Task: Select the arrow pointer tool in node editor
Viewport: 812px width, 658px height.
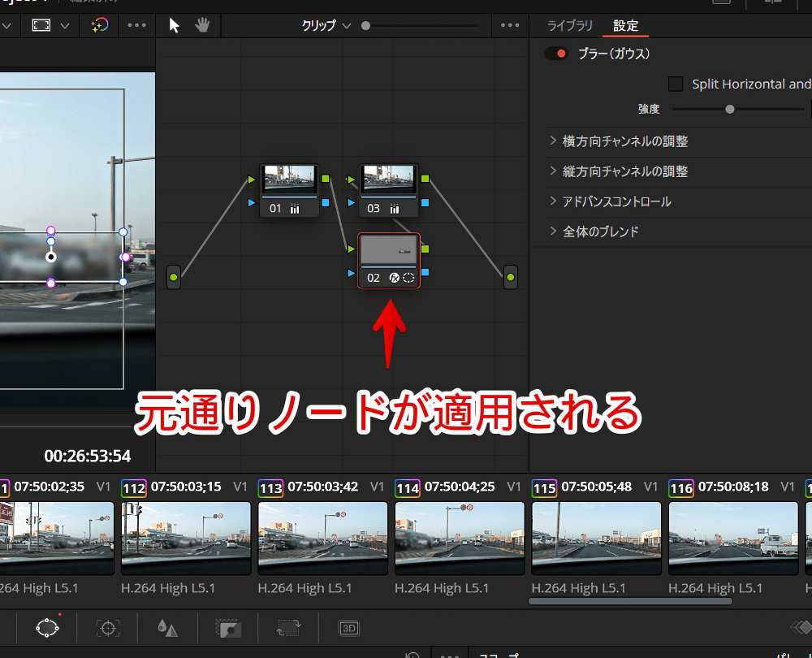Action: tap(174, 25)
